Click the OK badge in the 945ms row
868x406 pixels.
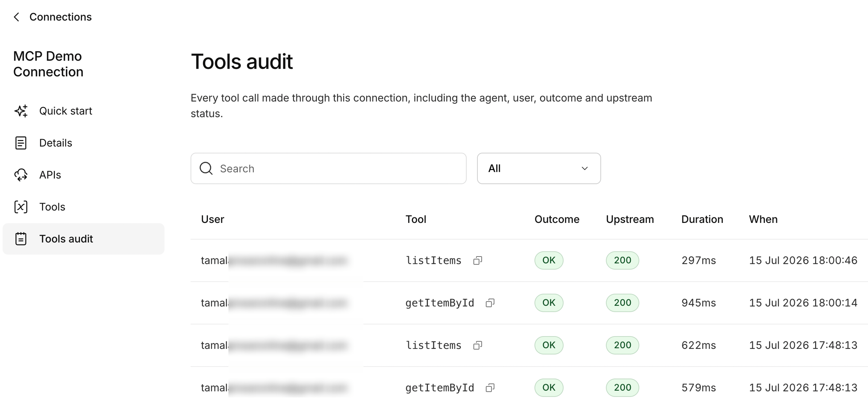(549, 303)
